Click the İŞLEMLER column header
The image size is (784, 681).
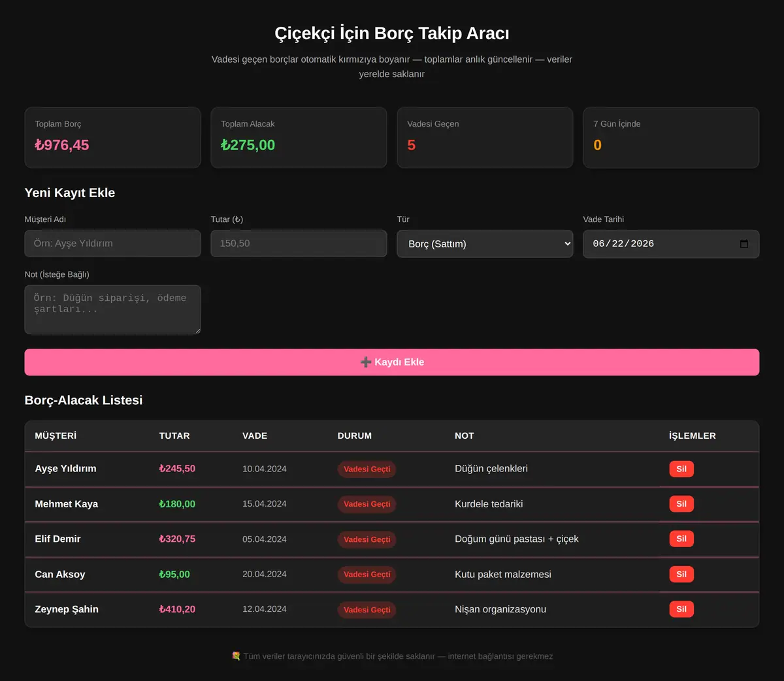[x=693, y=436]
